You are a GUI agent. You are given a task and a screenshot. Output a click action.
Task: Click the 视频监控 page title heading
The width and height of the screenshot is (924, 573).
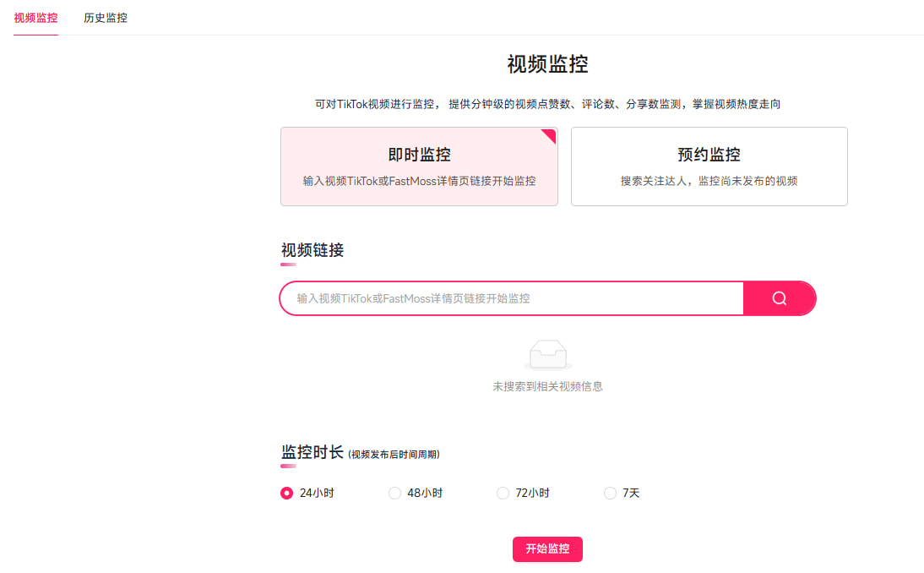tap(547, 64)
